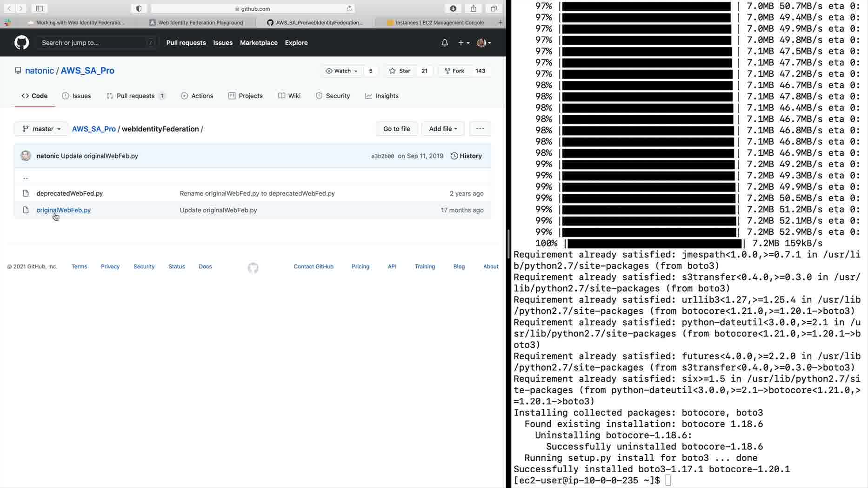Expand the master branch selector
Screen dimensions: 868x488
pyautogui.click(x=41, y=129)
